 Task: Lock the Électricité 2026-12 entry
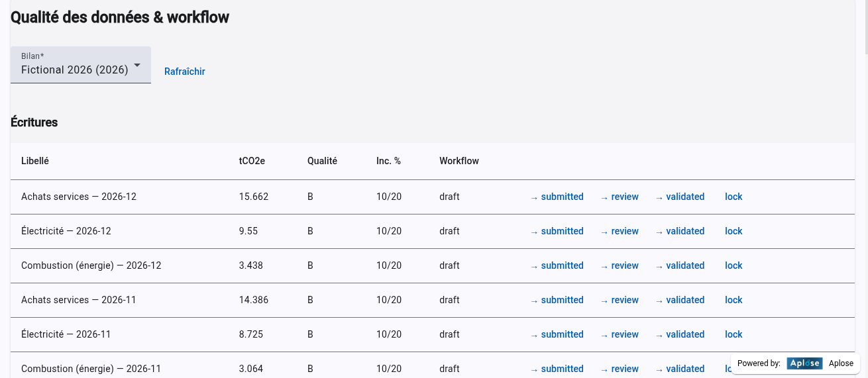tap(733, 231)
